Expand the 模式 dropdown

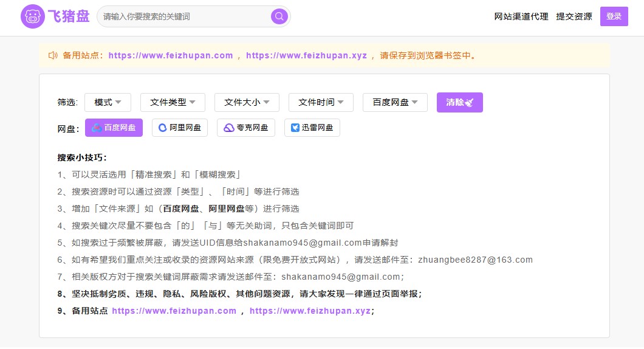[108, 102]
